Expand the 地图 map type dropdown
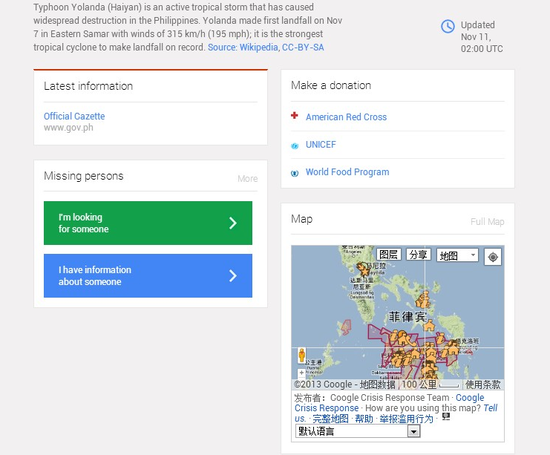550x455 pixels. [x=457, y=255]
